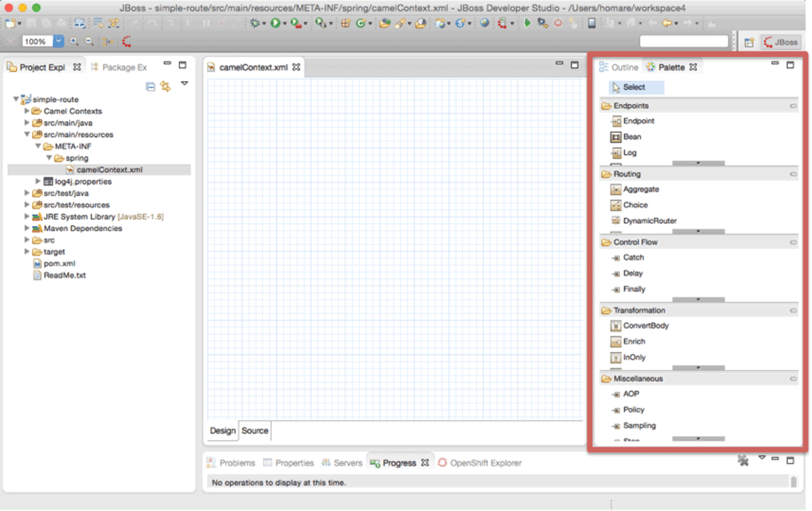Viewport: 812px width, 511px height.
Task: Choose the DynamicRouter palette item
Action: coord(644,221)
